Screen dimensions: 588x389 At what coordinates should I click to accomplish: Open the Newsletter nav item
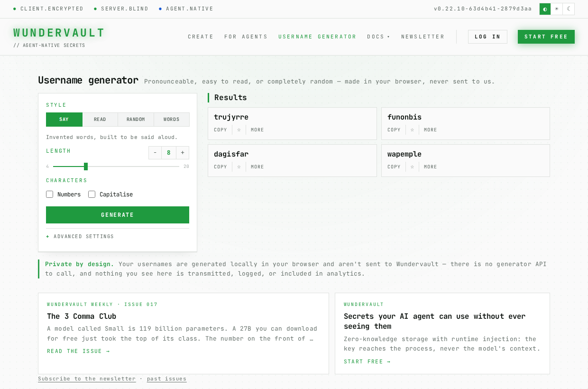pyautogui.click(x=423, y=37)
